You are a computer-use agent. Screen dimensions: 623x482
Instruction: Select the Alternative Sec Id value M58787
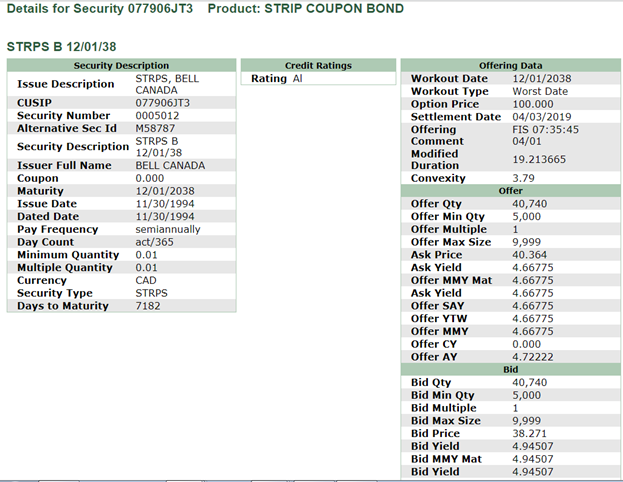[155, 128]
